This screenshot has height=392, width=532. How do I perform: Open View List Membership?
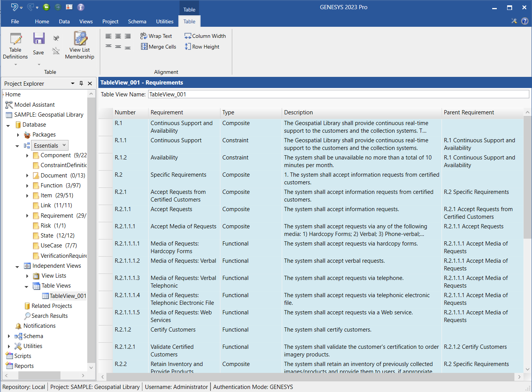[80, 46]
